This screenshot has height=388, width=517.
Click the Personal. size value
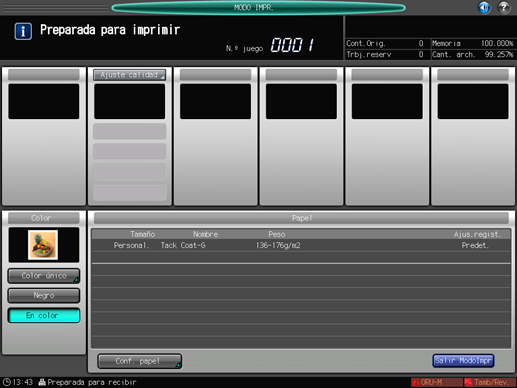(131, 246)
